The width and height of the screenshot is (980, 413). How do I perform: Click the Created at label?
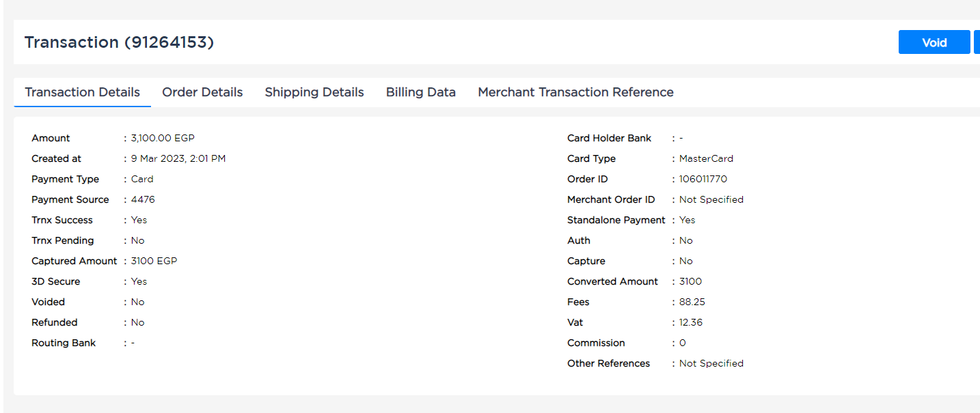pos(56,158)
